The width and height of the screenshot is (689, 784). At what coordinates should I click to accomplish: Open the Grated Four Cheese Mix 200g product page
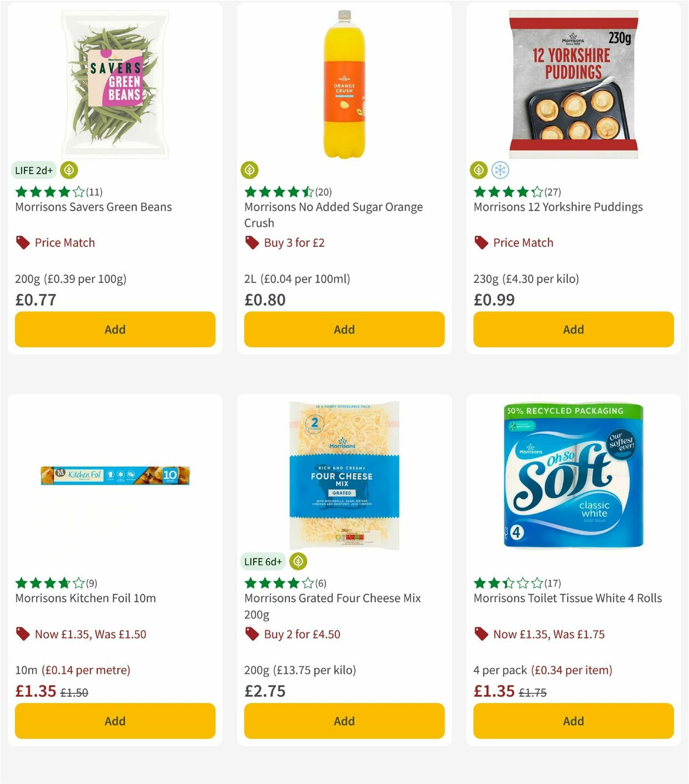[x=333, y=597]
